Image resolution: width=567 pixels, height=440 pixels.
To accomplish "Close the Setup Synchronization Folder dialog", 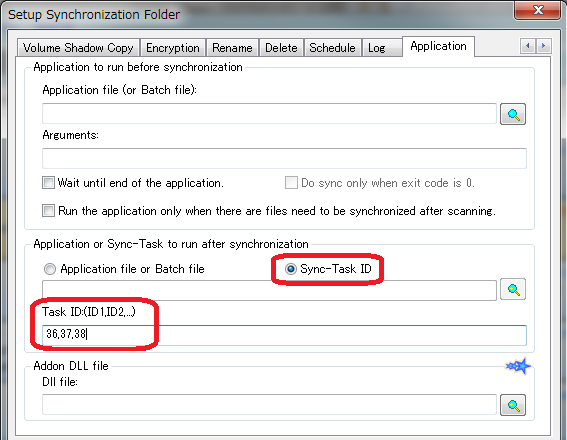I will [x=537, y=10].
